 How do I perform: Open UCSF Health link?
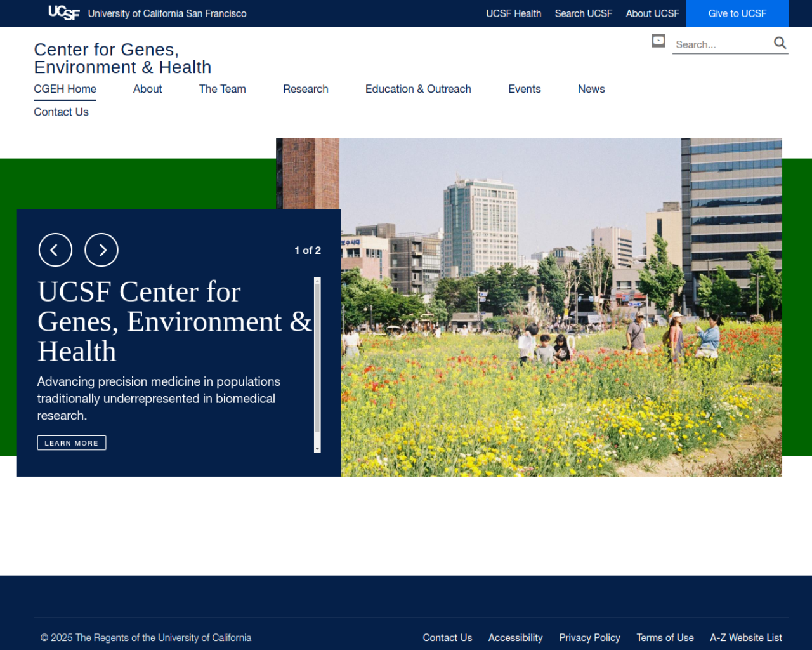[513, 13]
